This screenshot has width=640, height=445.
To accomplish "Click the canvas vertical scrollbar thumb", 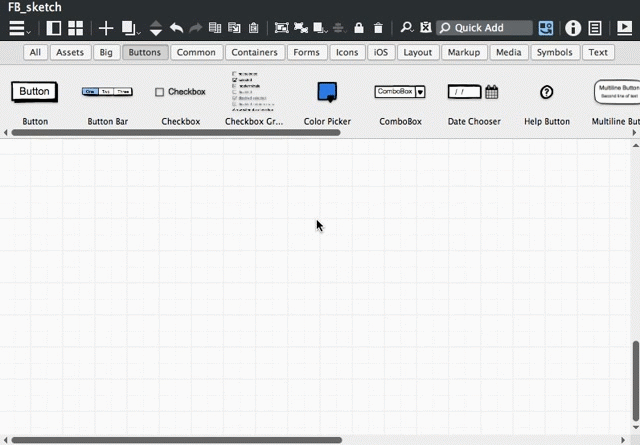I will tap(636, 380).
